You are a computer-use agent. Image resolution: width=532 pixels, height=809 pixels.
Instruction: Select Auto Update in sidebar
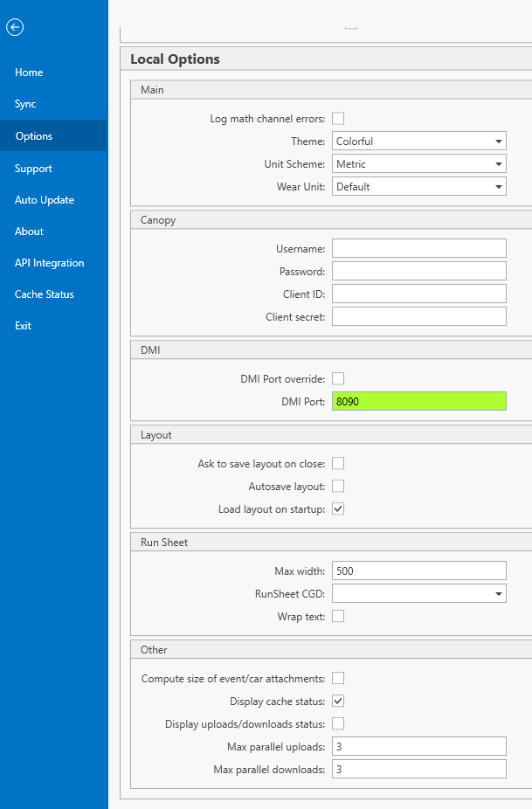click(44, 200)
